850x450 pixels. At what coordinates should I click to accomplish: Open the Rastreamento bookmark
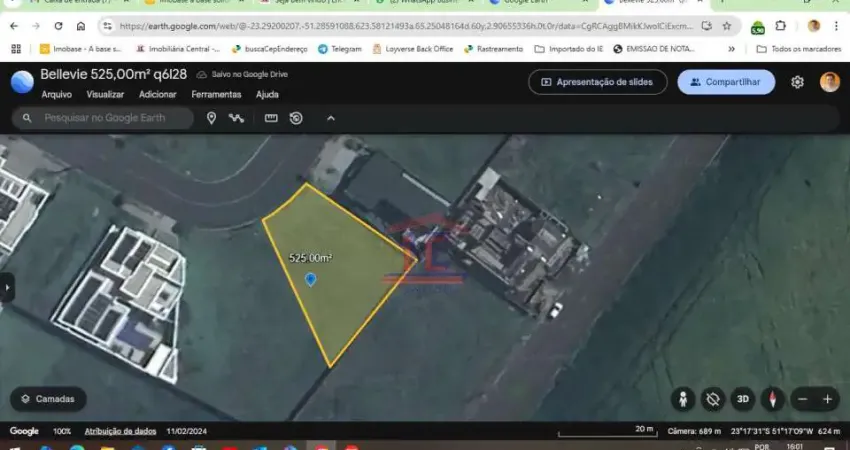[x=493, y=49]
